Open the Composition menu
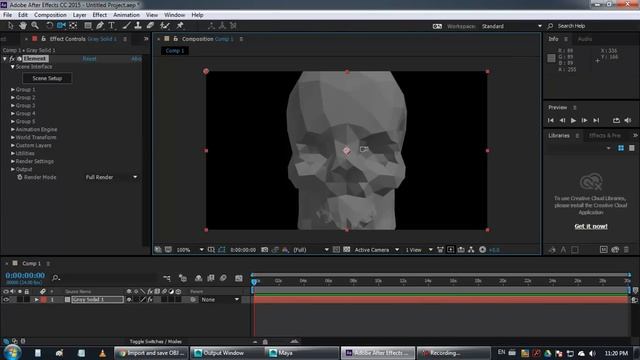The width and height of the screenshot is (640, 360). coord(50,15)
